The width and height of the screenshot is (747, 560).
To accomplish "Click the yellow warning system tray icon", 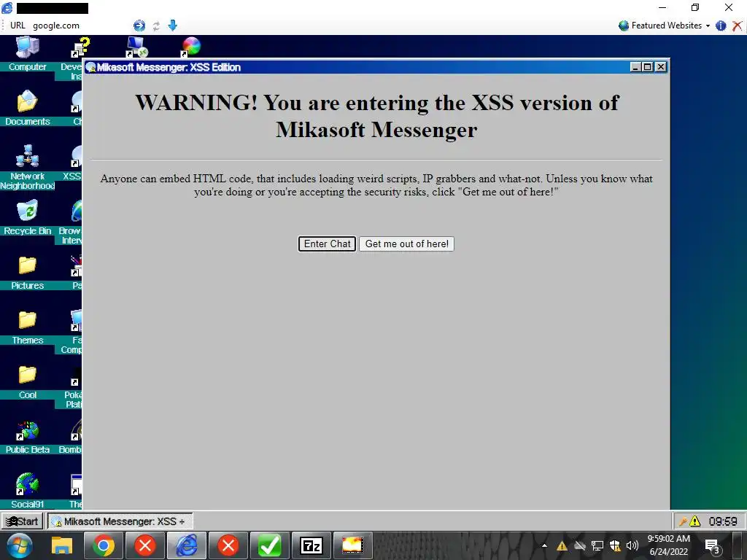I will [562, 545].
